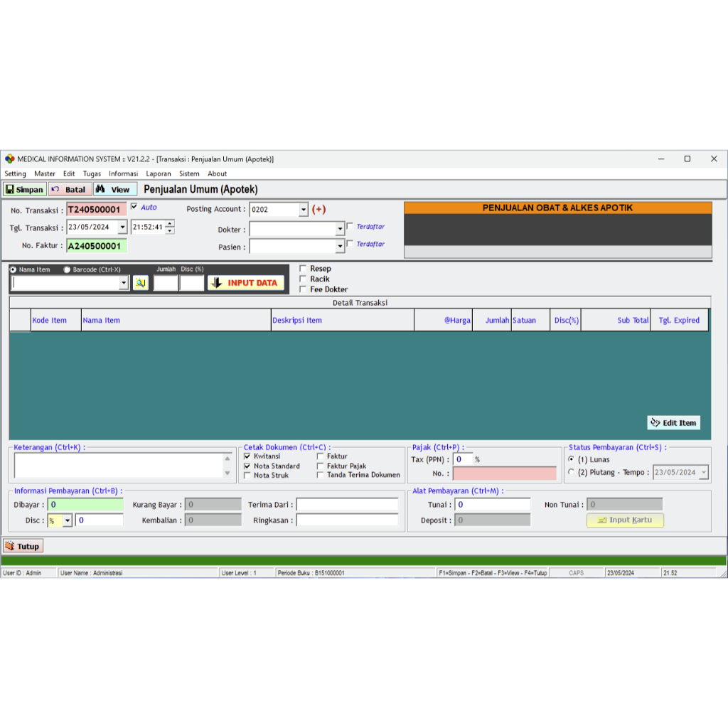Check the Faktur Pajak checkbox
The height and width of the screenshot is (728, 728).
[320, 466]
